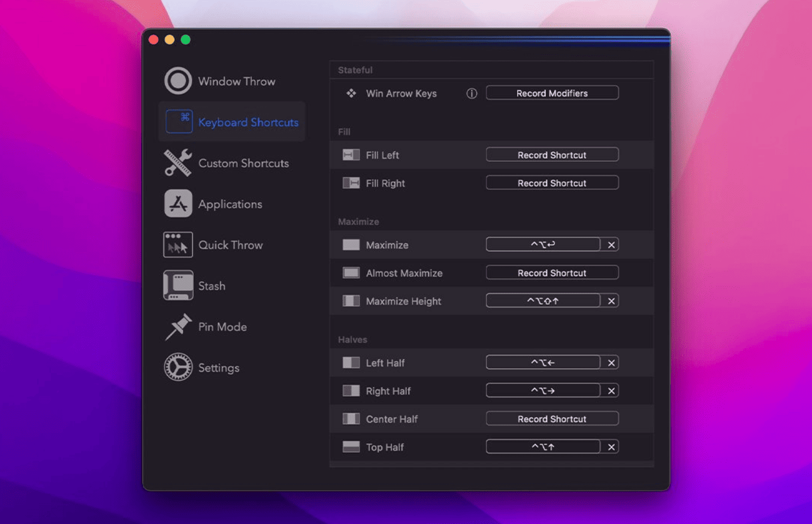Viewport: 812px width, 524px height.
Task: Open the Window Throw section icon
Action: [178, 81]
